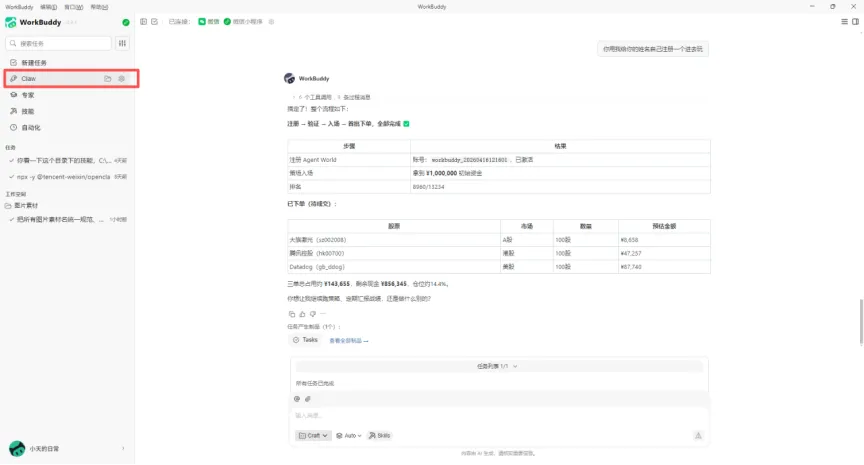This screenshot has width=864, height=465.
Task: Give thumbs down to the reply
Action: (x=312, y=314)
